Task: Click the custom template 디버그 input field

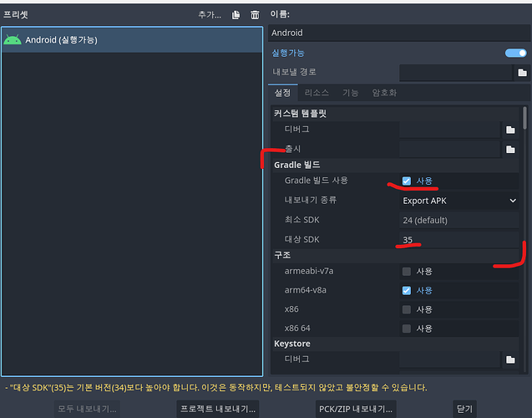Action: [x=450, y=130]
